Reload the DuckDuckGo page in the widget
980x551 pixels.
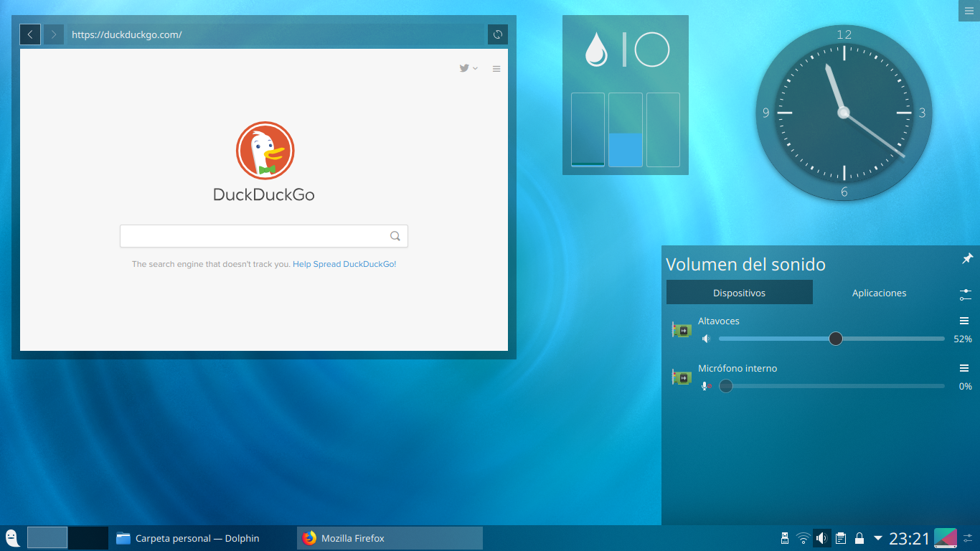498,34
